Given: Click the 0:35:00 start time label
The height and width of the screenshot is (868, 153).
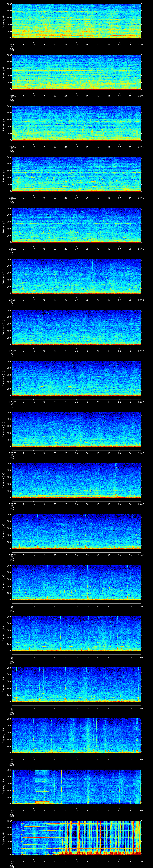Looking at the screenshot, I should click(x=12, y=810).
